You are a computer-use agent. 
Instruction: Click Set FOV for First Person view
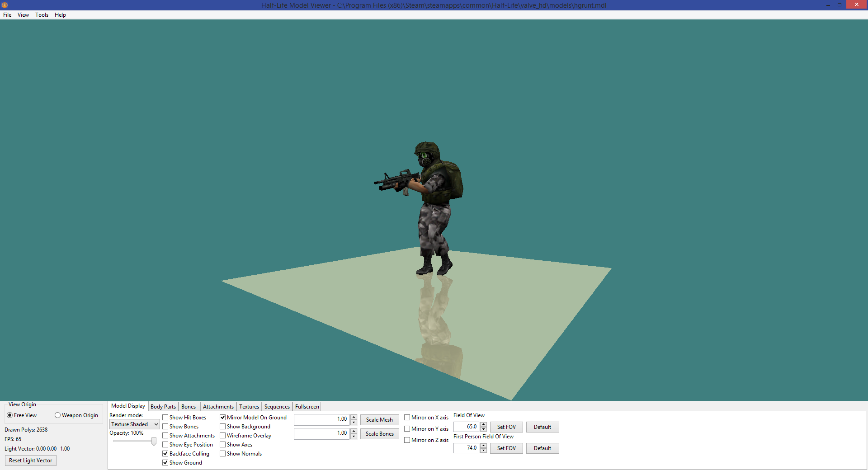click(x=506, y=448)
